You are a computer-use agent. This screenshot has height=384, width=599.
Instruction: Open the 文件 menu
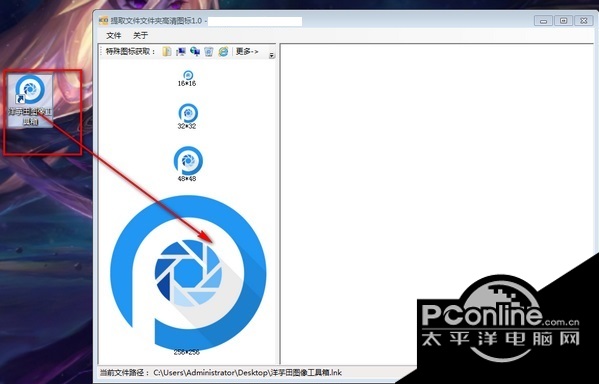click(x=113, y=36)
